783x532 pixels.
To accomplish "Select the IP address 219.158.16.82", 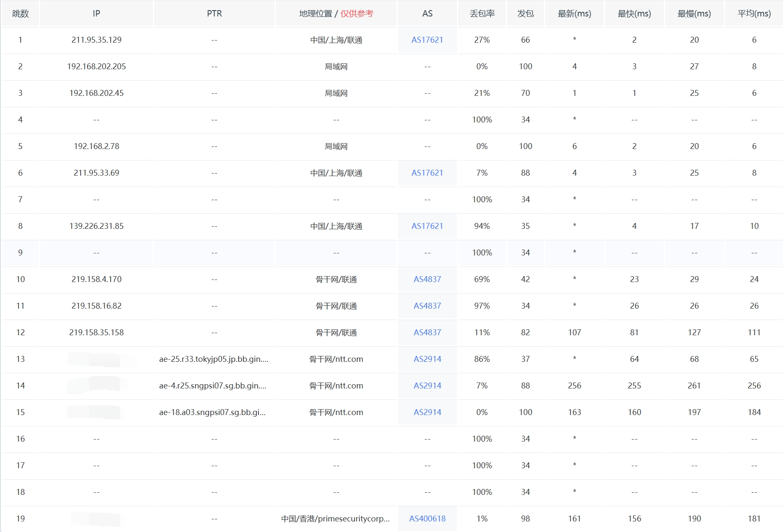I will [96, 306].
